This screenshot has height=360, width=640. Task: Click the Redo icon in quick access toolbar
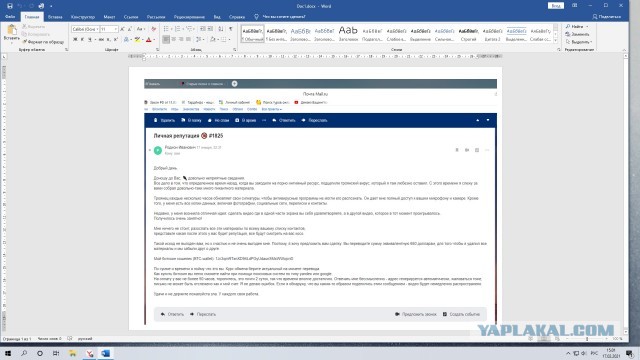[x=31, y=6]
